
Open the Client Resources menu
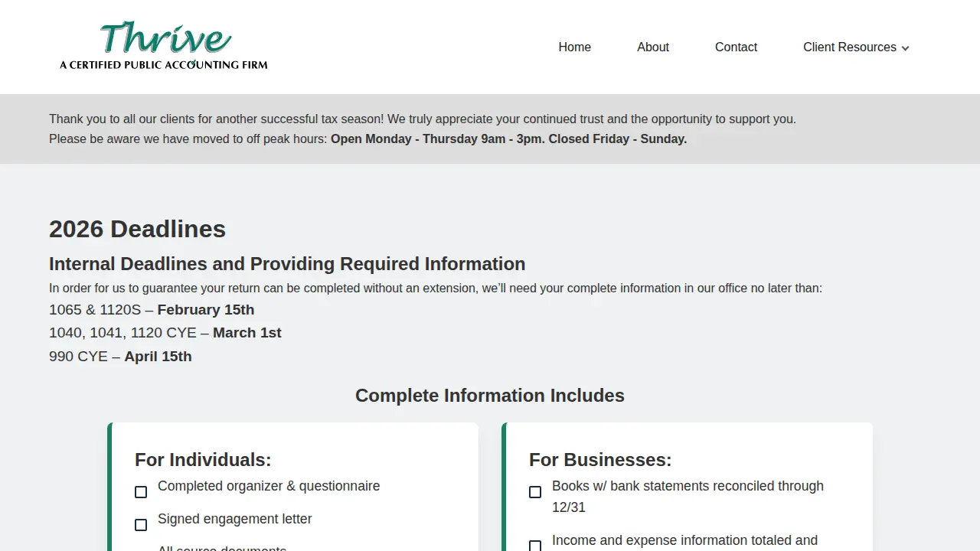coord(856,47)
